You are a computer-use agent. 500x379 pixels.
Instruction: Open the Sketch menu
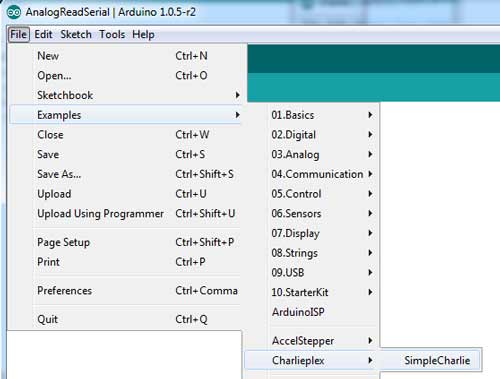[x=76, y=34]
